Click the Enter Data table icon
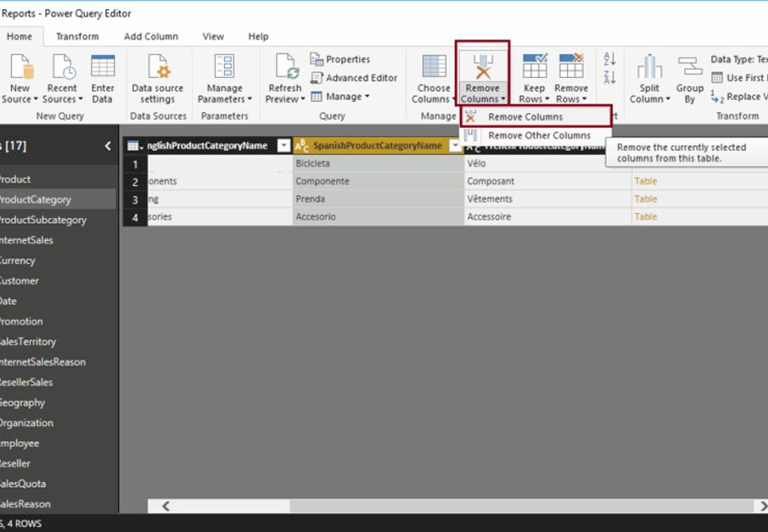The width and height of the screenshot is (768, 532). pos(103,66)
